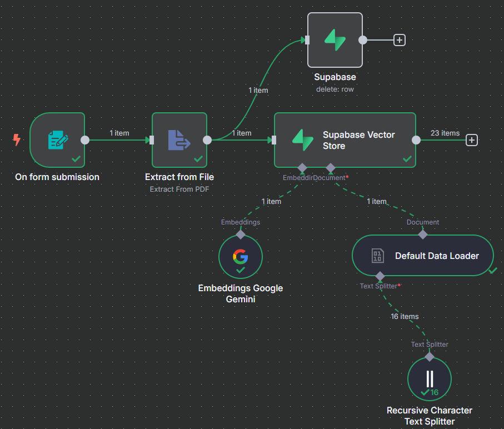Click the green check 16 badge on splitter
The height and width of the screenshot is (429, 504).
(x=430, y=392)
